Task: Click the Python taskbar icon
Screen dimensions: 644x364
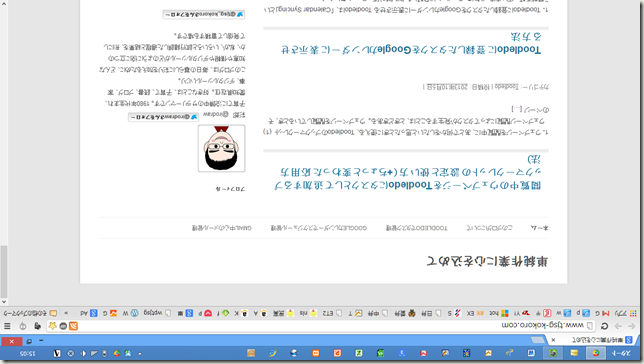Action: click(509, 353)
